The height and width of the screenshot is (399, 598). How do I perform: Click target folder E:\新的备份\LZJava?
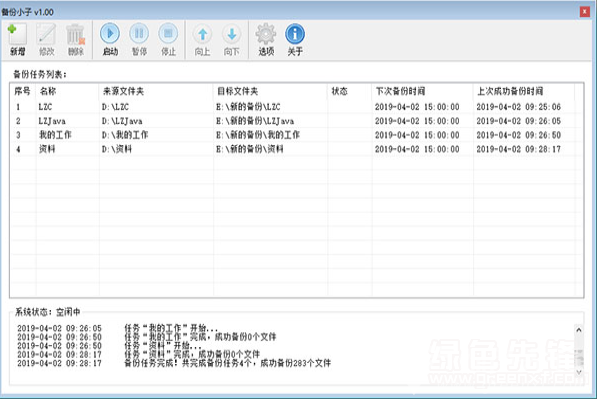pos(255,121)
